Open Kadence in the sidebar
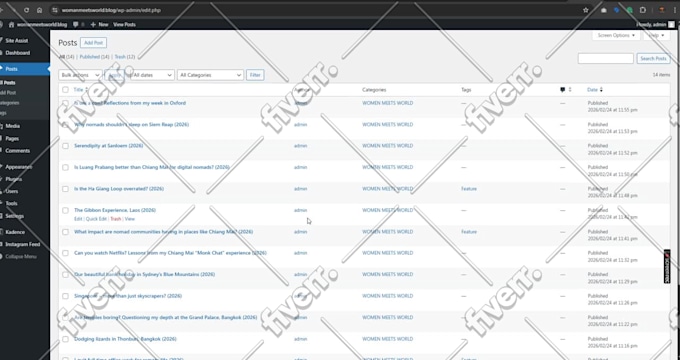This screenshot has height=360, width=680. pos(15,232)
